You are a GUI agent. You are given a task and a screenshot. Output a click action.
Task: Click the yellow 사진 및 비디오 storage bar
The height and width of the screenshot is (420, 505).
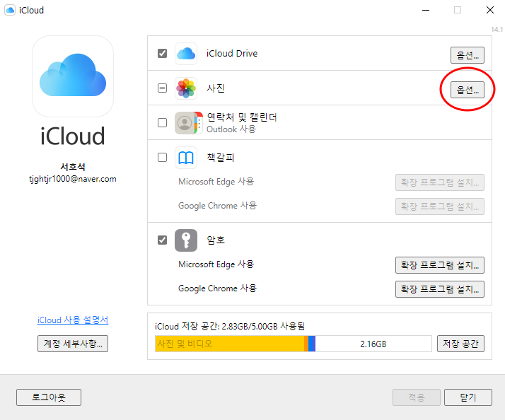(230, 344)
